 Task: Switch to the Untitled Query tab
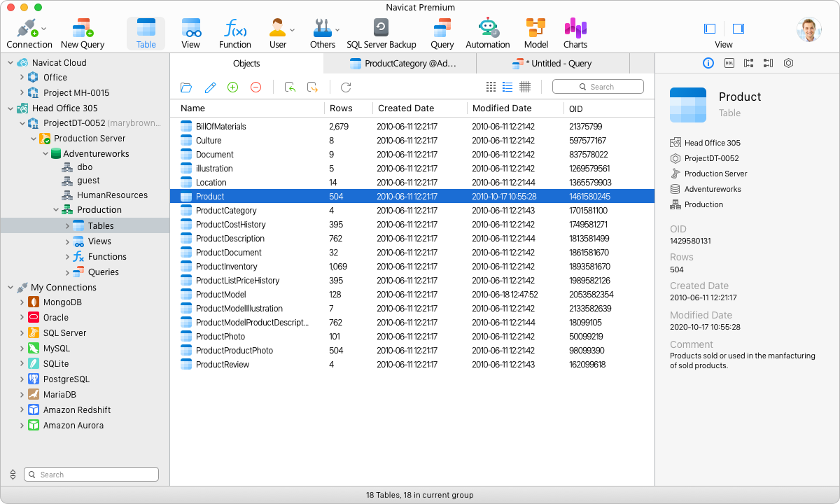[x=553, y=63]
